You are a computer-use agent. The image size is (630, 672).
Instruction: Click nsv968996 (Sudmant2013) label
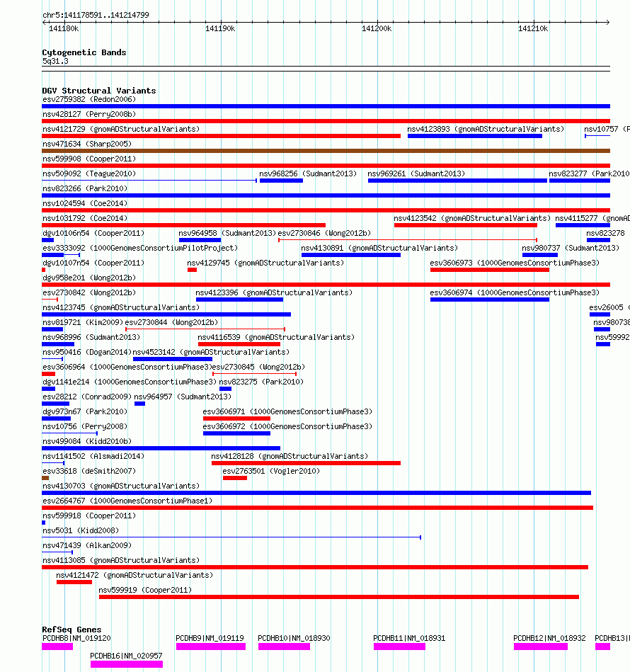pyautogui.click(x=91, y=337)
